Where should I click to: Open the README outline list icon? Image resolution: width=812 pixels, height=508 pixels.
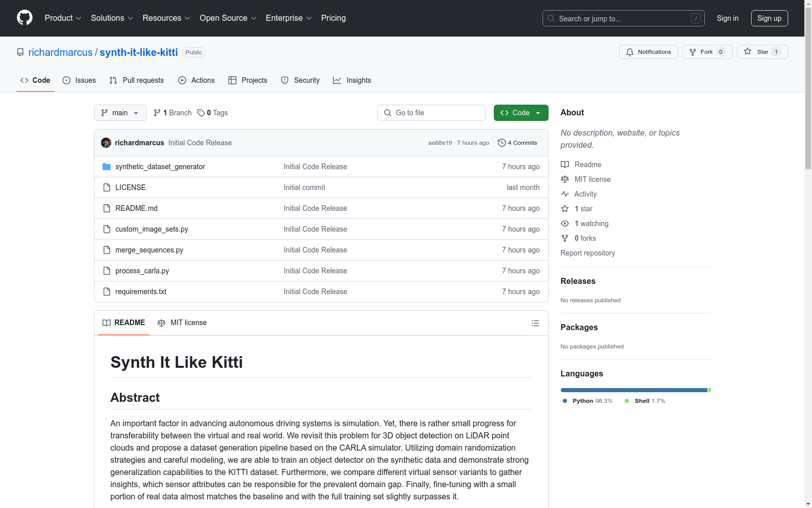click(x=535, y=323)
